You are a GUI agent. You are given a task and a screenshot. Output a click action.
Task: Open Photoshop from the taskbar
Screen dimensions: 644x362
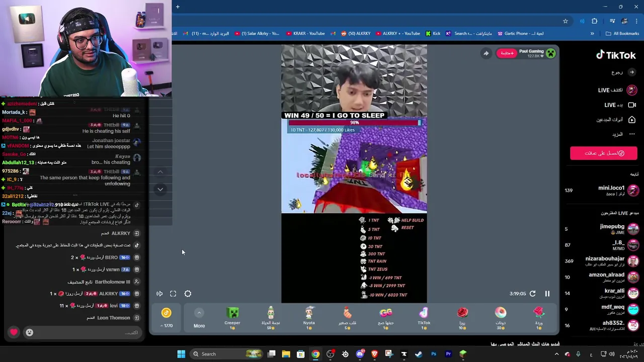pyautogui.click(x=433, y=354)
